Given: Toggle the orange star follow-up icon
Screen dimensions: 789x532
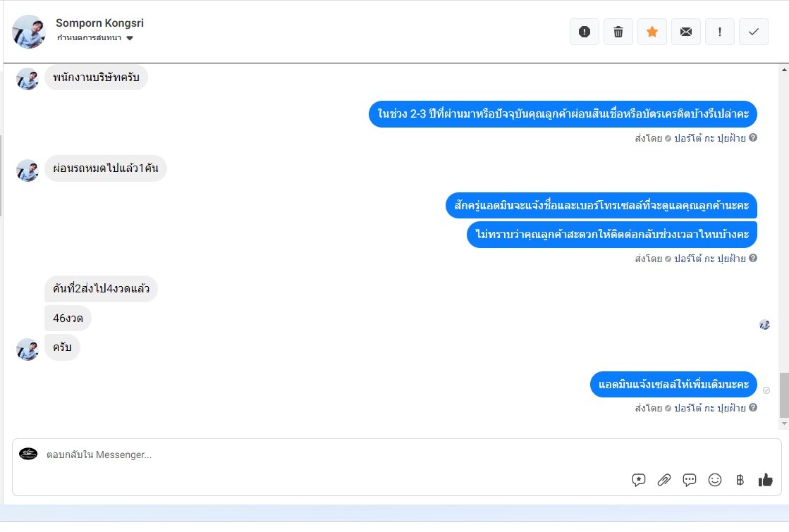Looking at the screenshot, I should pyautogui.click(x=652, y=32).
